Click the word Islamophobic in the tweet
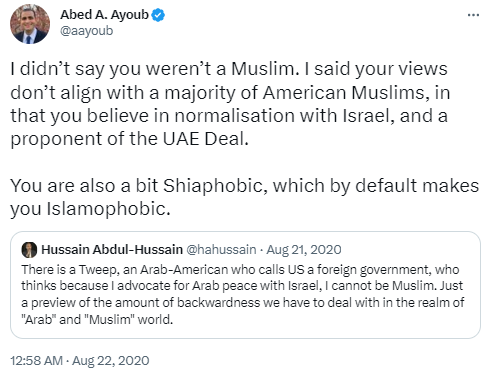 tap(106, 209)
